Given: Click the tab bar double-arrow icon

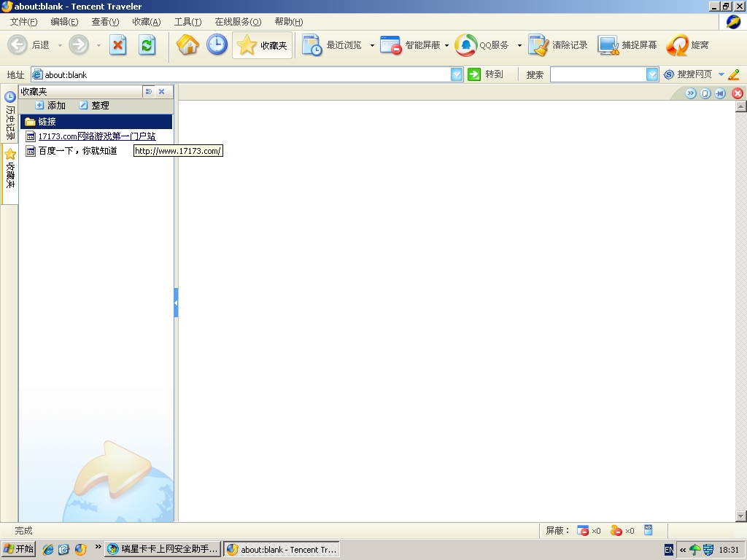Looking at the screenshot, I should click(x=691, y=93).
